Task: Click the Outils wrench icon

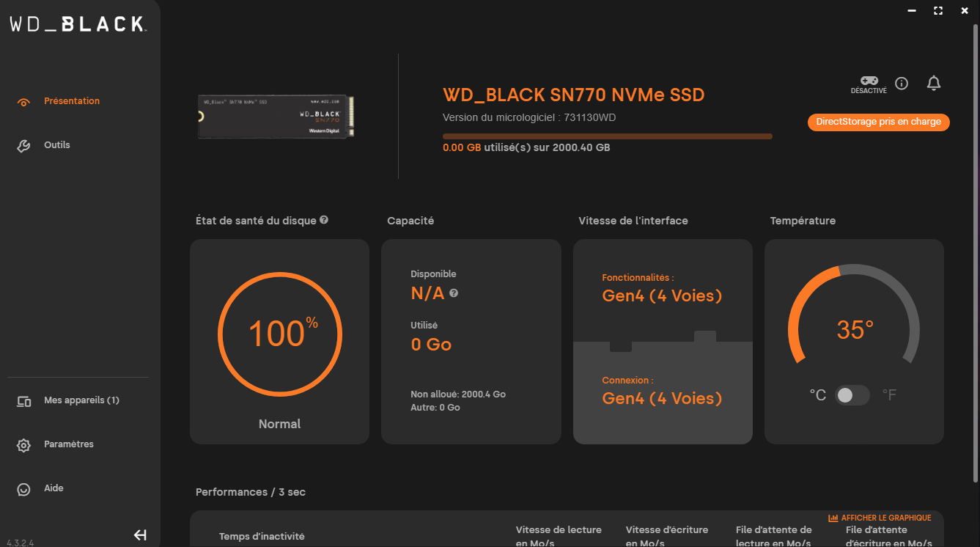Action: point(23,146)
